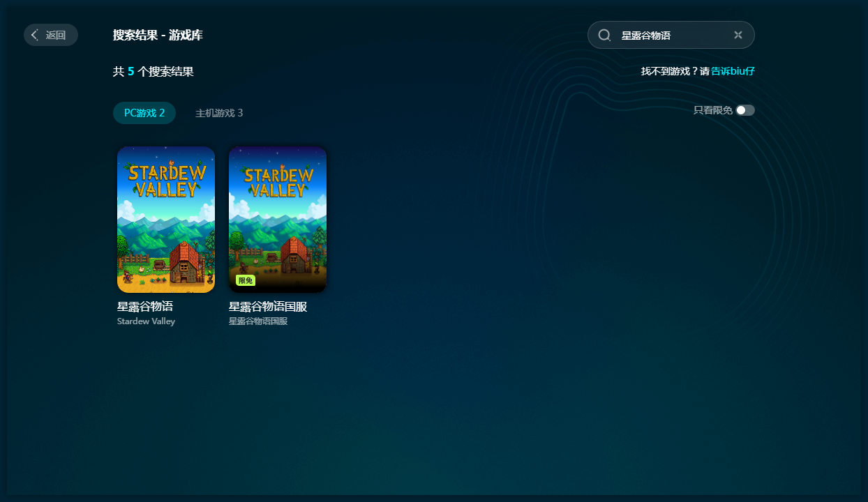
Task: Click the 找不到游戏？请 prompt text
Action: click(x=675, y=71)
